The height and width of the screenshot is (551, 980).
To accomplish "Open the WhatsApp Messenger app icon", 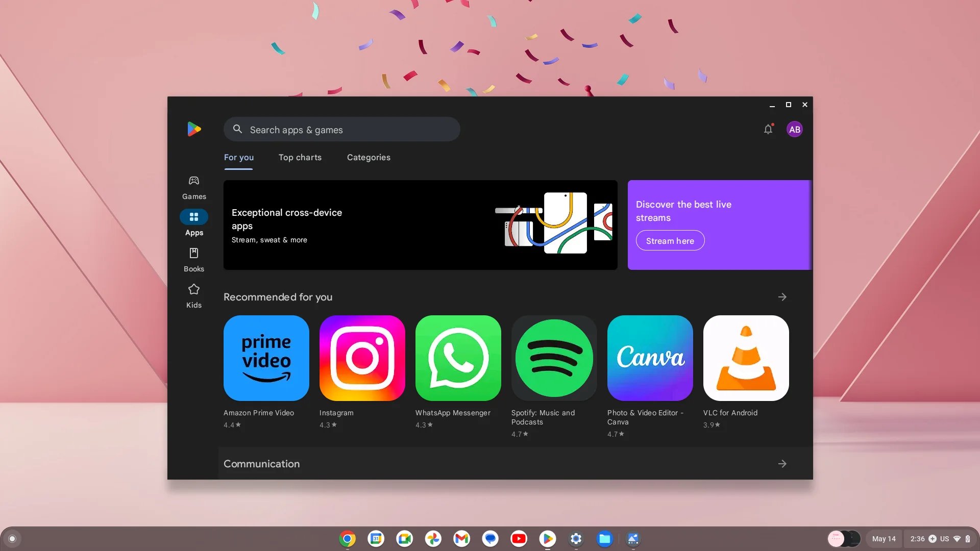I will (458, 358).
